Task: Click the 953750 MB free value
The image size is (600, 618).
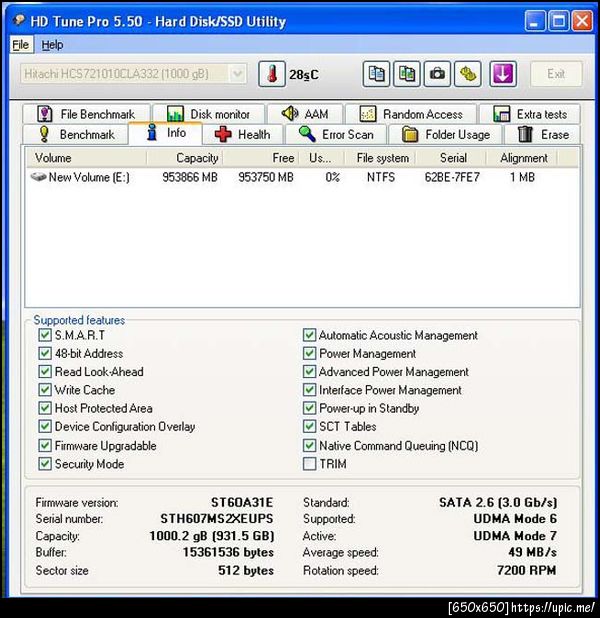Action: tap(266, 177)
